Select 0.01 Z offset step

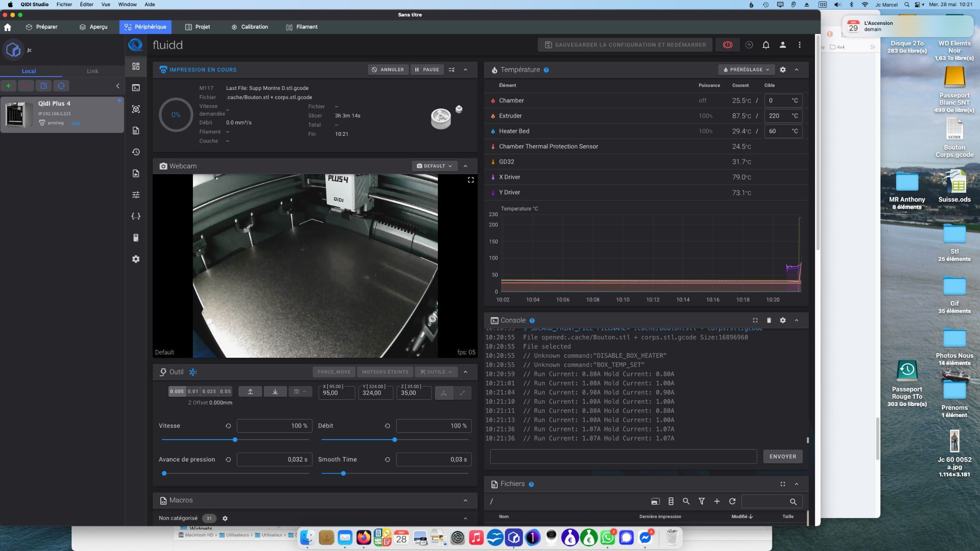point(193,391)
